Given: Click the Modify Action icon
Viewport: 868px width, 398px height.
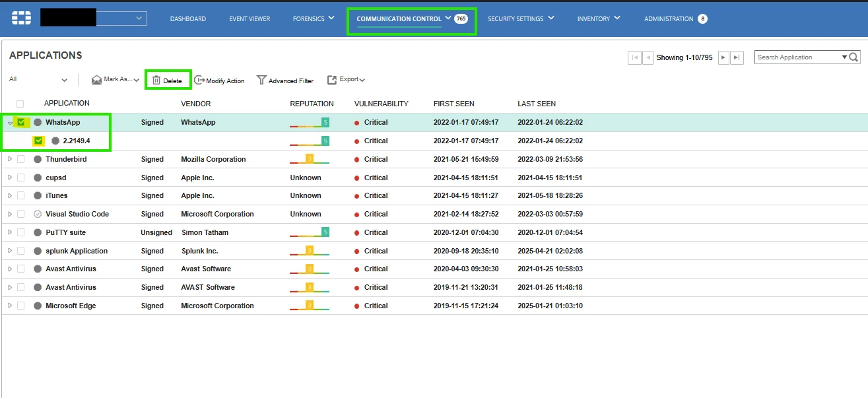Looking at the screenshot, I should pyautogui.click(x=199, y=80).
